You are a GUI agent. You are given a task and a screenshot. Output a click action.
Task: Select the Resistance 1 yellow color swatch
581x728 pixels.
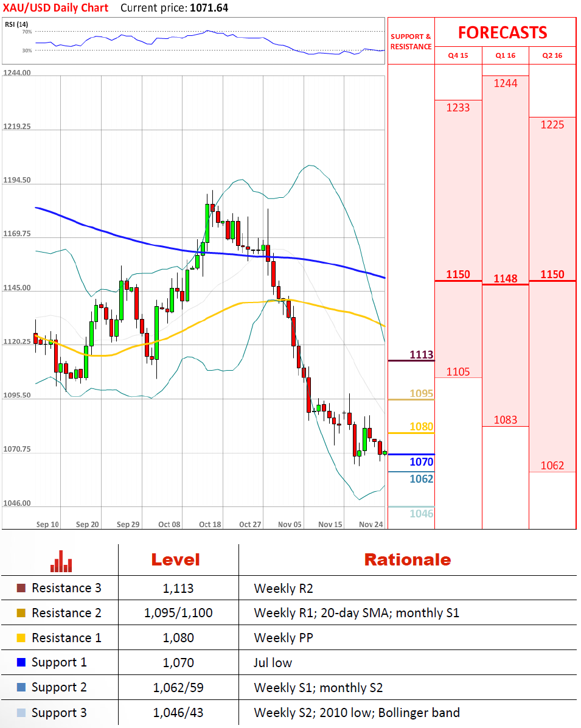click(21, 638)
